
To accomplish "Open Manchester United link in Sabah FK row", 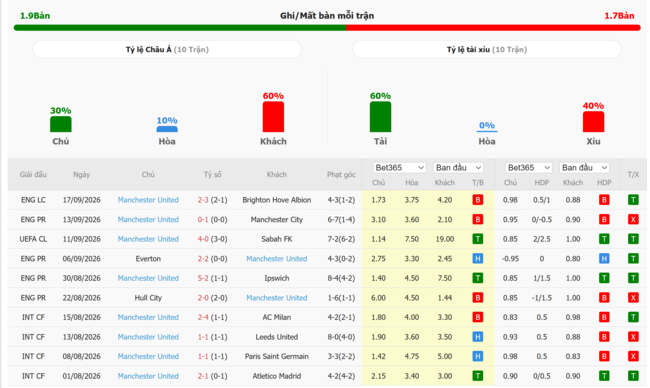I will [148, 239].
